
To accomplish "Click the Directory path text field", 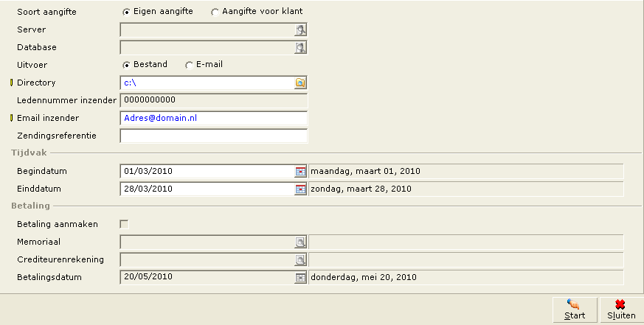I will tap(207, 83).
